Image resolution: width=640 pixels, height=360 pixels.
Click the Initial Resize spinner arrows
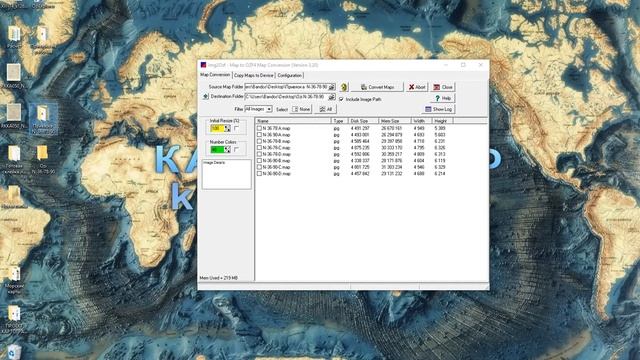(x=227, y=129)
